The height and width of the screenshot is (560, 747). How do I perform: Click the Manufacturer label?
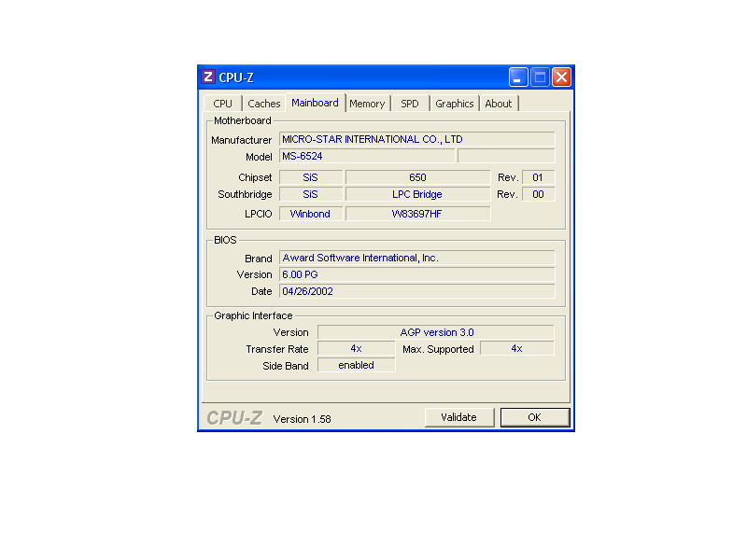242,140
